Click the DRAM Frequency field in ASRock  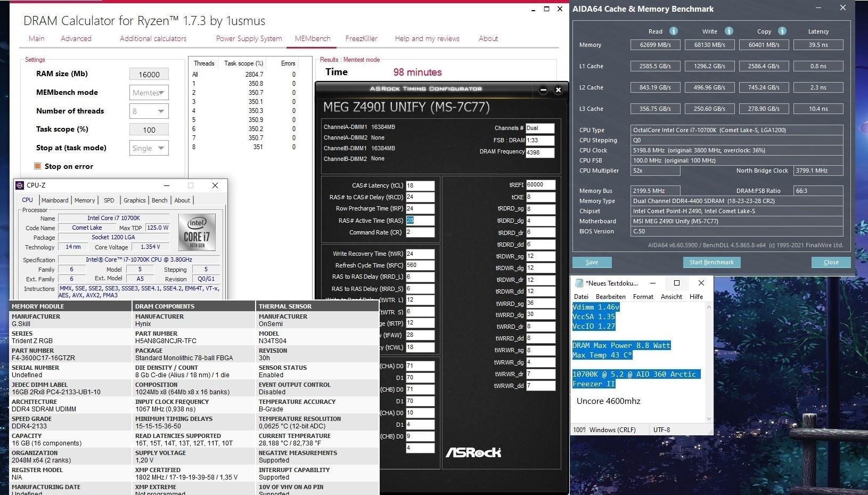point(540,152)
